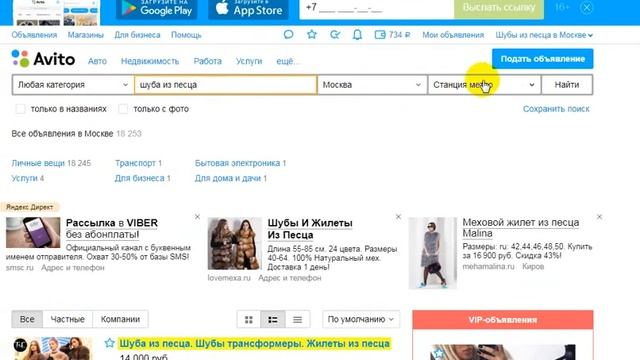The image size is (640, 360).
Task: Click the 'VIP-объявления' header
Action: coord(502,320)
